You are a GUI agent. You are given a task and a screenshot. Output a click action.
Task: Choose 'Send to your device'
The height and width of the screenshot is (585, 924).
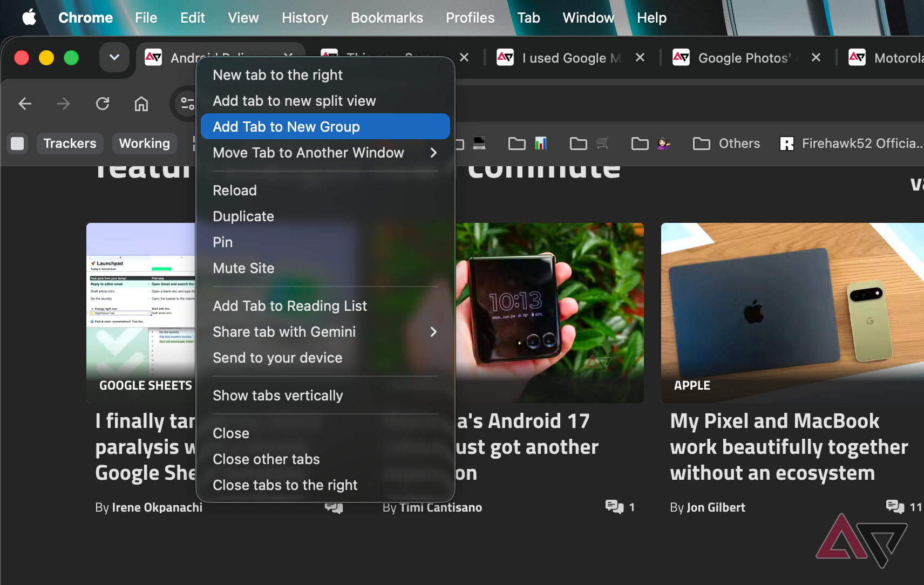pyautogui.click(x=325, y=358)
